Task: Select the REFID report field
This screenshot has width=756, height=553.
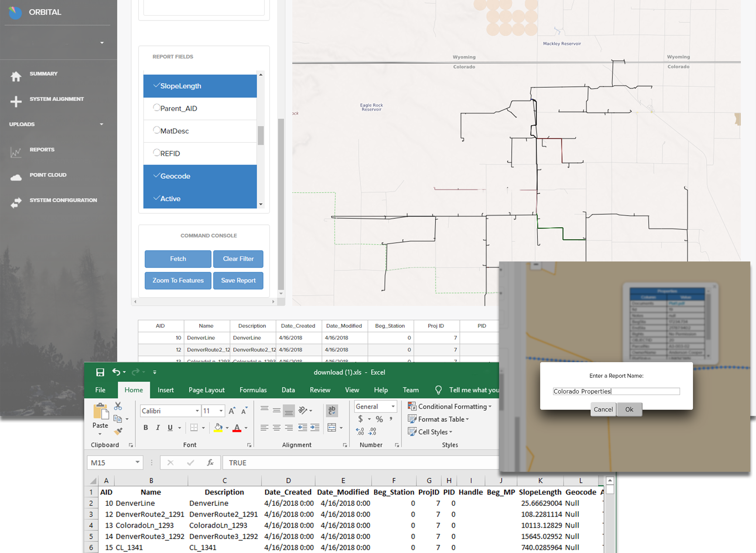Action: tap(200, 154)
